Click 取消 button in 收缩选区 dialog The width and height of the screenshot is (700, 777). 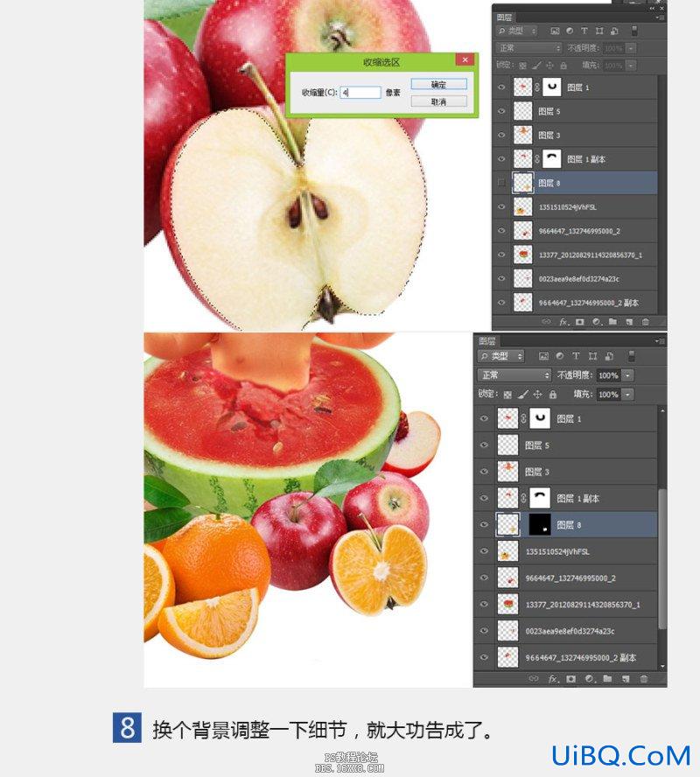pos(438,101)
